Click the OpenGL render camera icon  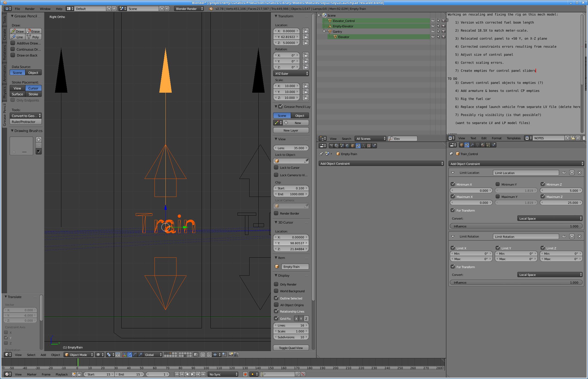point(231,355)
